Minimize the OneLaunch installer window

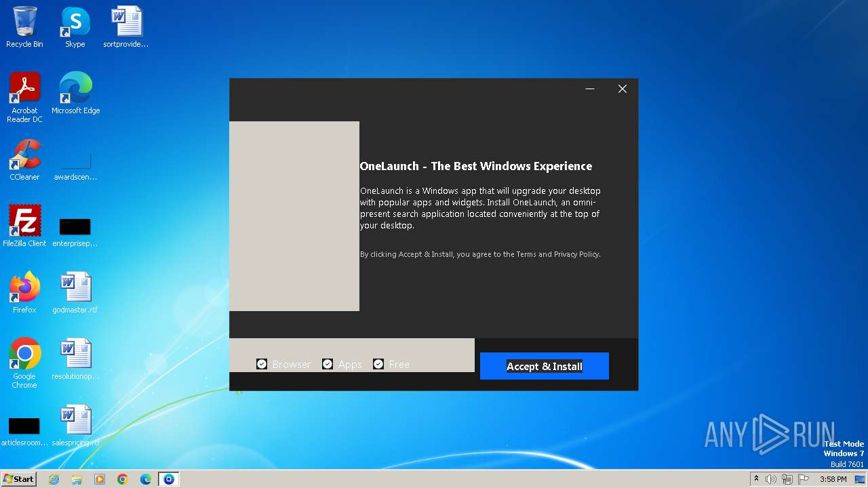point(590,89)
